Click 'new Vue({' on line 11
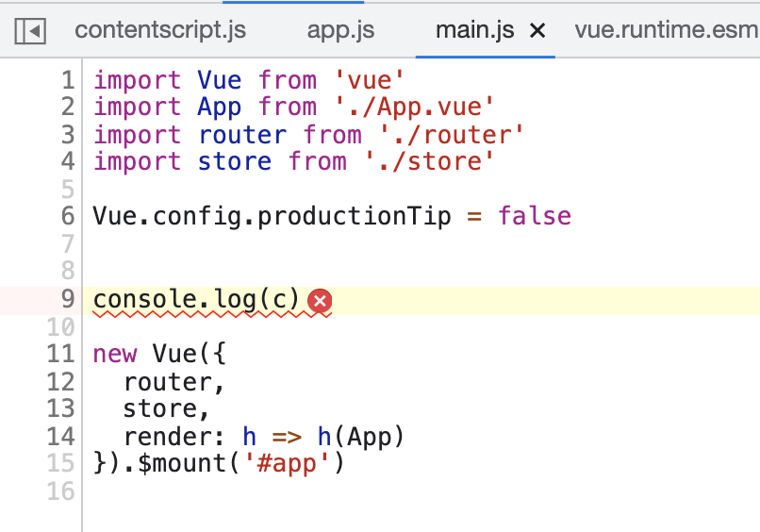The image size is (760, 532). tap(159, 354)
